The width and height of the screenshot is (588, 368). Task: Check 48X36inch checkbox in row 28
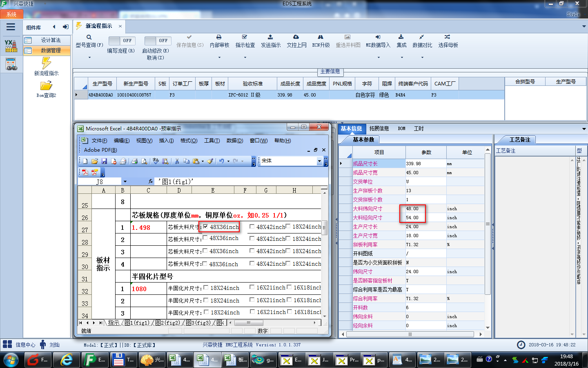(205, 238)
